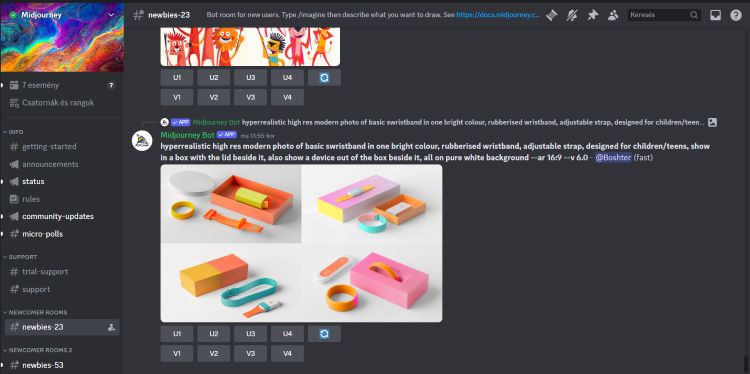Click U1 under the wristband image grid
This screenshot has height=374, width=750.
pos(176,334)
